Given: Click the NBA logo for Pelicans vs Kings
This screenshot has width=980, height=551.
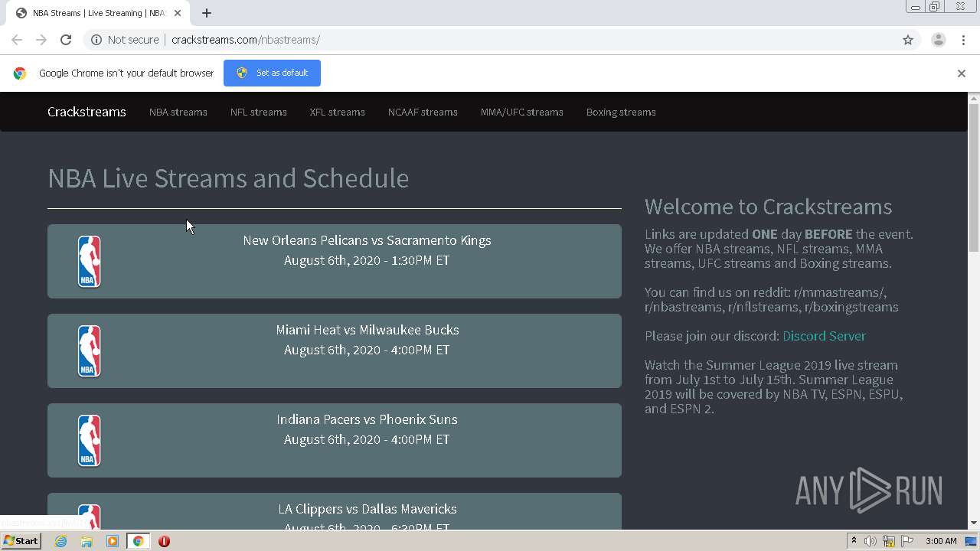Looking at the screenshot, I should pos(89,261).
